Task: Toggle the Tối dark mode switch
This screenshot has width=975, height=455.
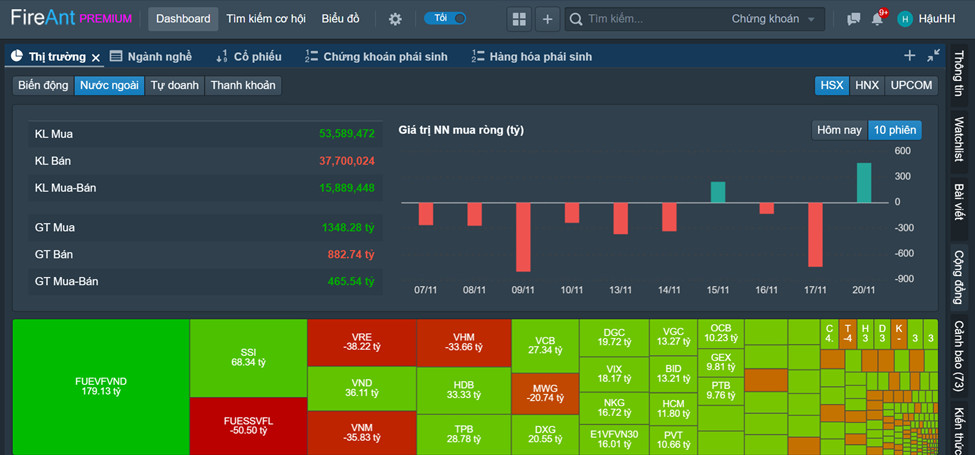Action: tap(445, 19)
